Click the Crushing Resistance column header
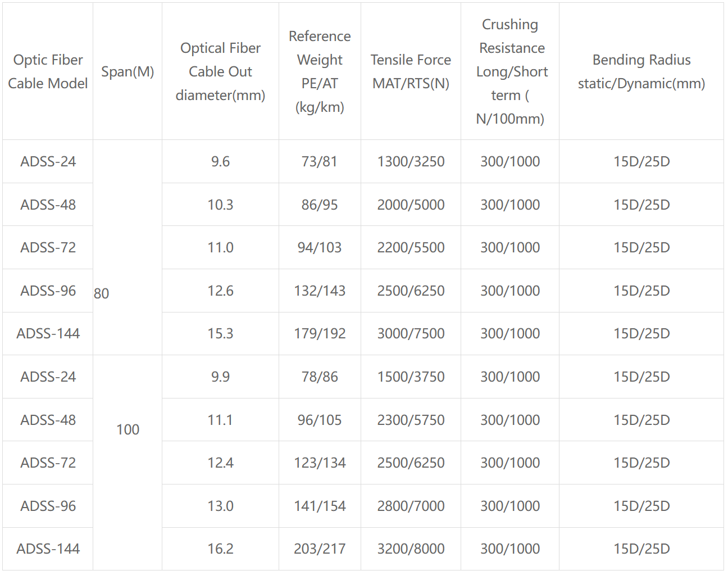This screenshot has height=575, width=728. [510, 71]
